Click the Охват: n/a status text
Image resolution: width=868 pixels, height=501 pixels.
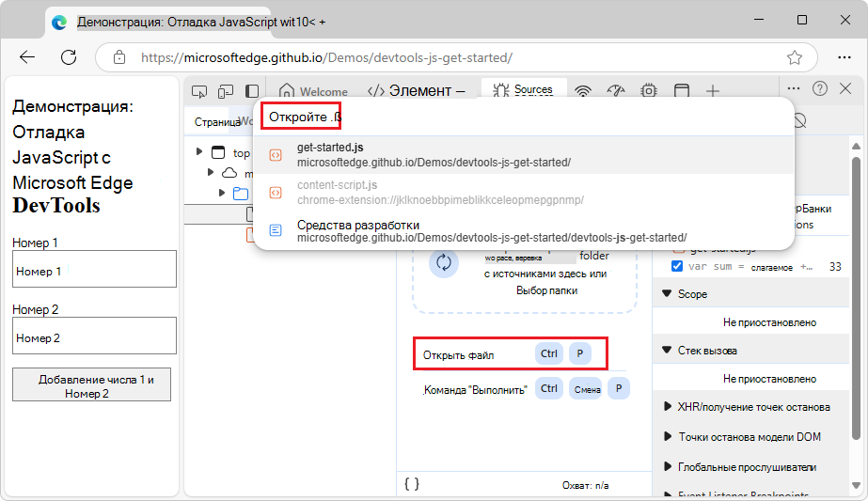click(x=585, y=486)
